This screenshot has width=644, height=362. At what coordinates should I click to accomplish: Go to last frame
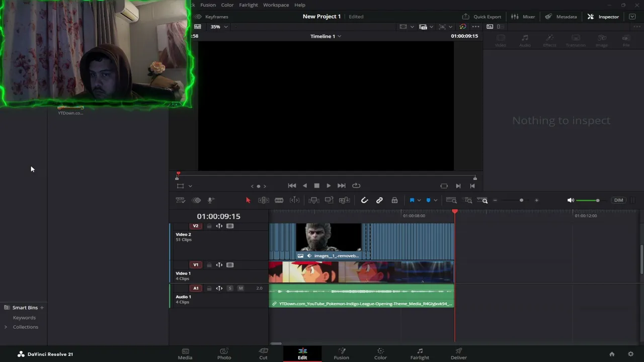(x=341, y=186)
